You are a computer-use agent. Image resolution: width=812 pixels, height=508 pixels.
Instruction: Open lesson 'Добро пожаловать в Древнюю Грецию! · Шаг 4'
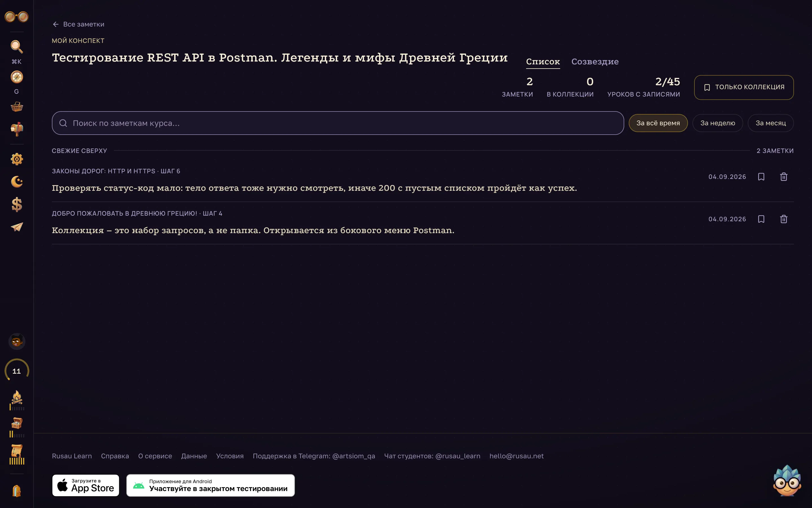coord(137,213)
